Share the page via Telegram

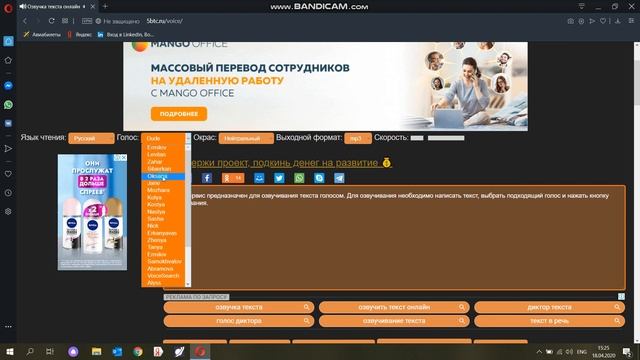click(339, 178)
